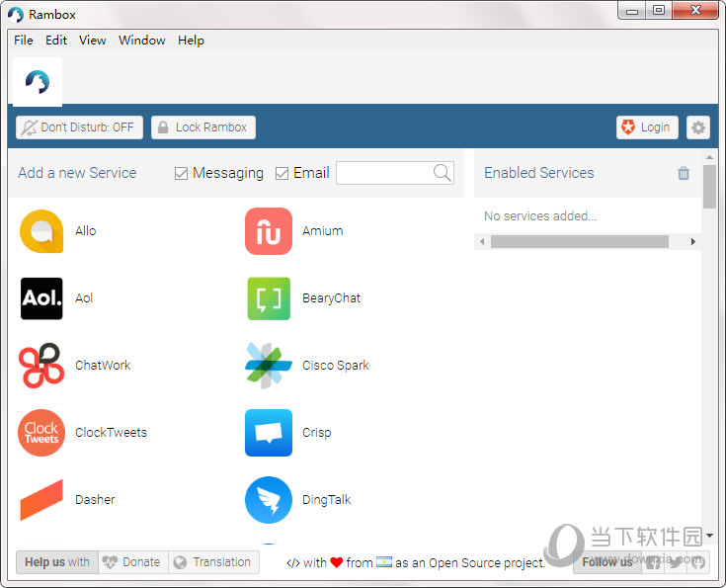Click the vertical scrollbar thumb on the right
726x588 pixels.
709,187
